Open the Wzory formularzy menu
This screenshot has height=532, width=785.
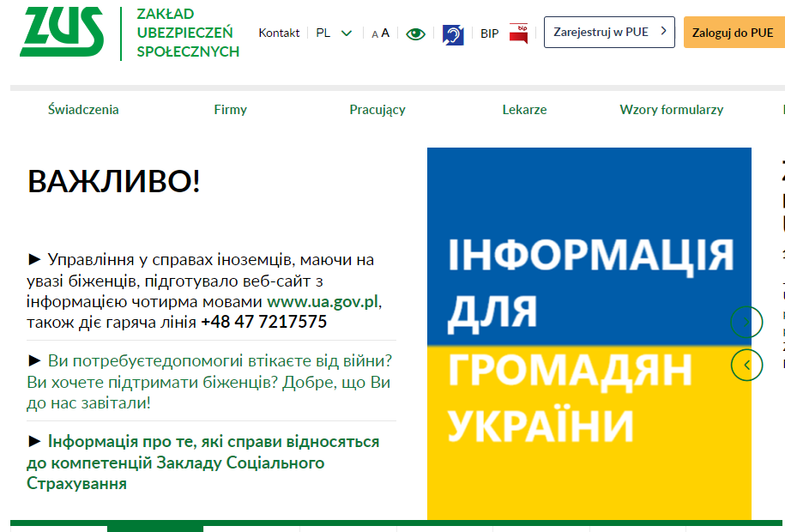[671, 110]
